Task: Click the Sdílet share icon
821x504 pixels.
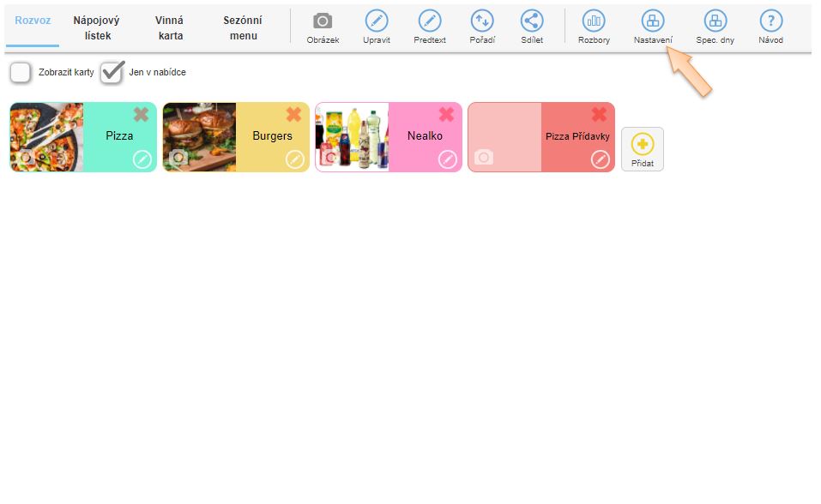Action: point(532,21)
